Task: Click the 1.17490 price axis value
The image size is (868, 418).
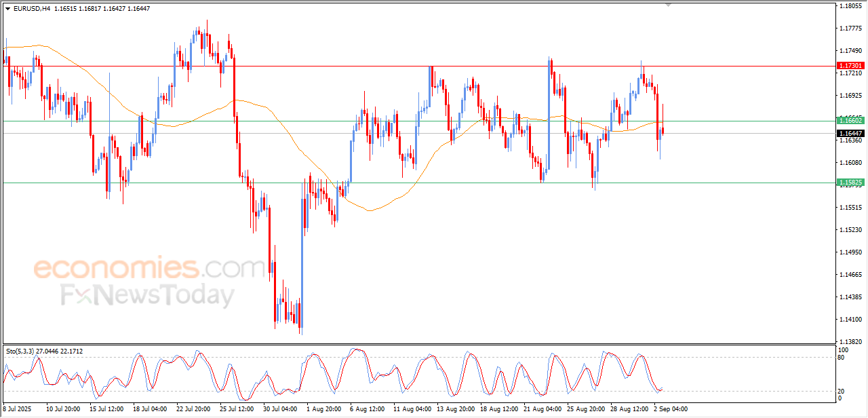Action: pyautogui.click(x=851, y=50)
